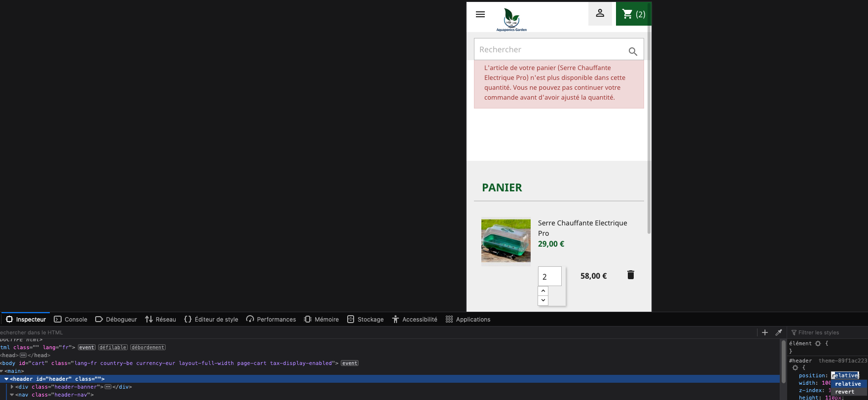Viewport: 868px width, 400px height.
Task: Collapse the main element node
Action: 1,371
